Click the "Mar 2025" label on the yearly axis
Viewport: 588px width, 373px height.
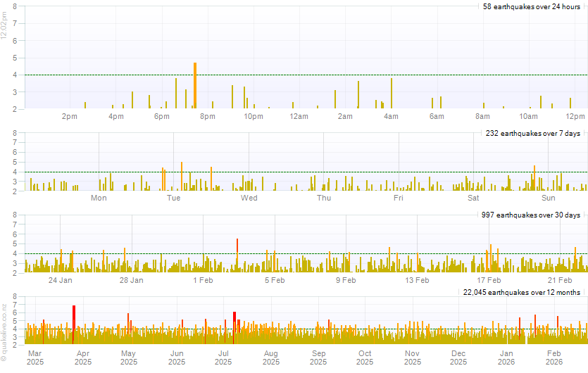35,357
